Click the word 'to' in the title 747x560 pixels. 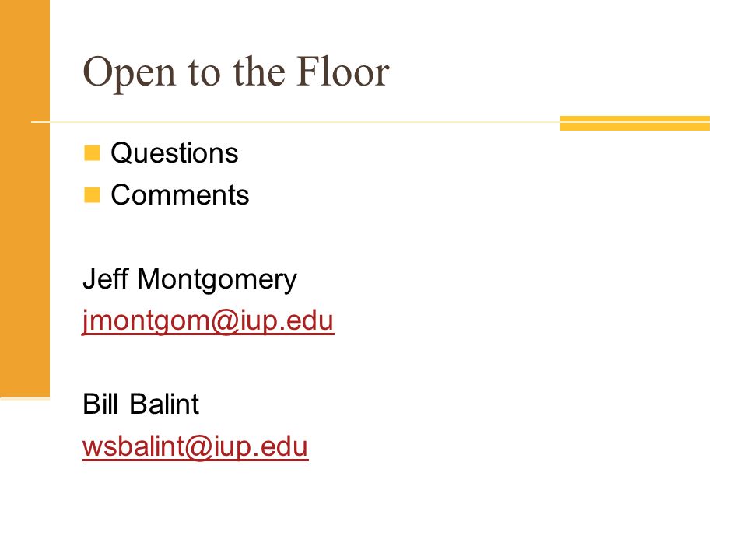[204, 72]
